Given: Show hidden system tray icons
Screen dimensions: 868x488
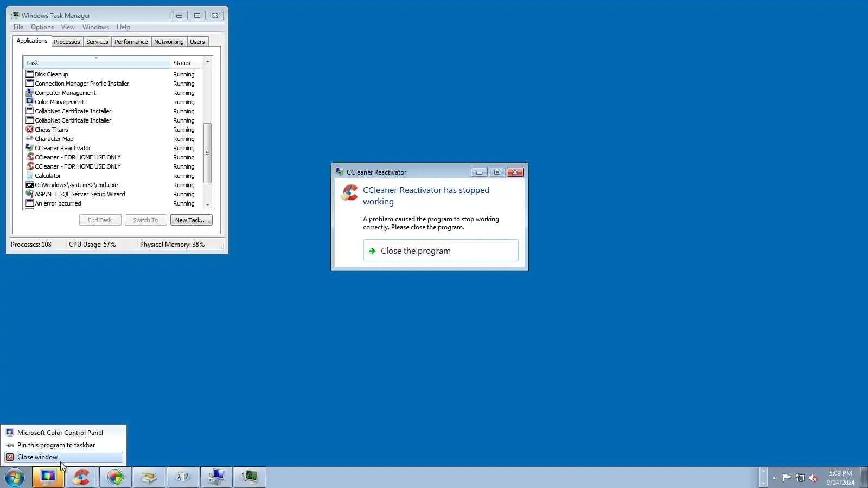Looking at the screenshot, I should point(774,478).
